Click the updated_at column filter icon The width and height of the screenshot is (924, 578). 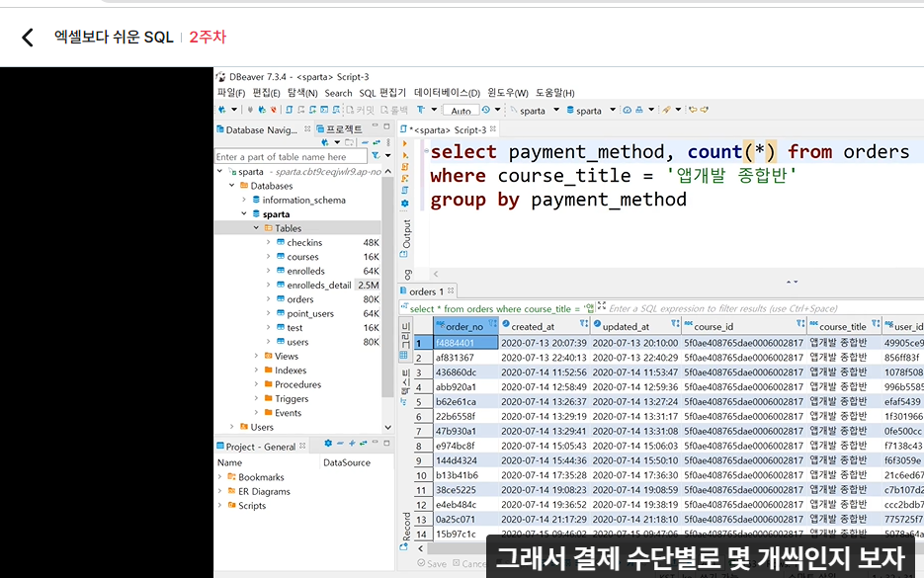coord(675,323)
